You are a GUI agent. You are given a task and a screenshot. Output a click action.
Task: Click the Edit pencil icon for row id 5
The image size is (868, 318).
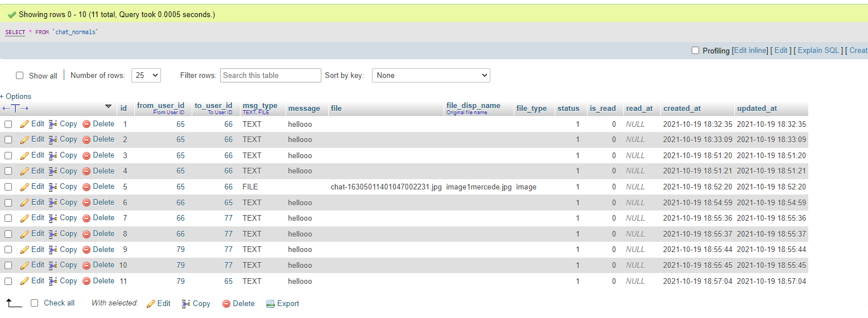pos(24,187)
